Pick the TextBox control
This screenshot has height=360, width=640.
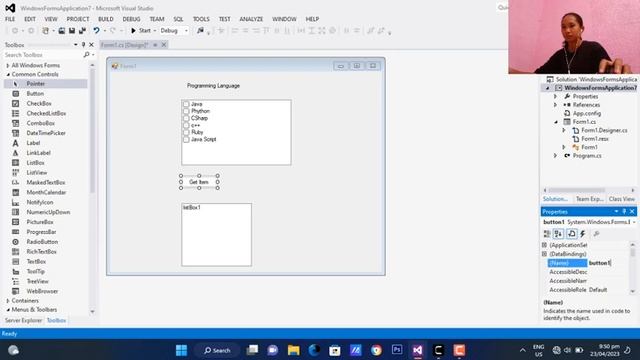click(36, 261)
